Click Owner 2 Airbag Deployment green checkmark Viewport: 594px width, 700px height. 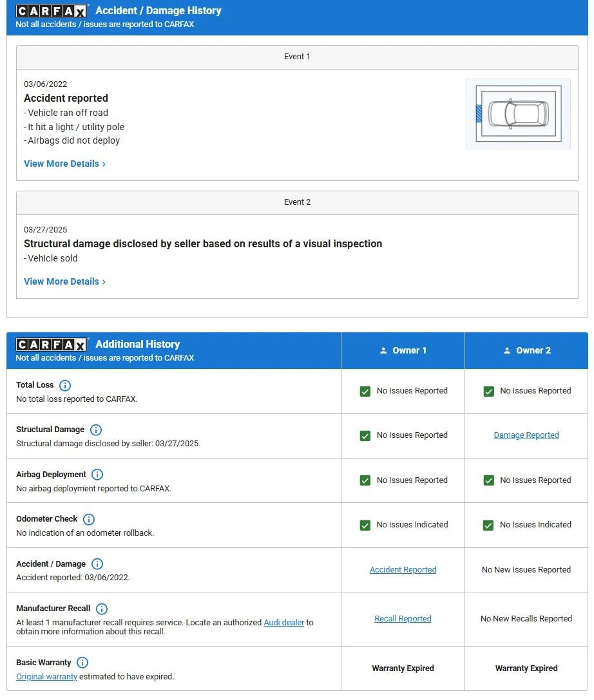point(488,480)
